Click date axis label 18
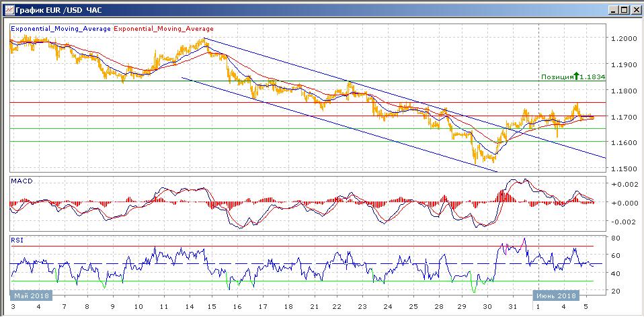 pos(288,307)
